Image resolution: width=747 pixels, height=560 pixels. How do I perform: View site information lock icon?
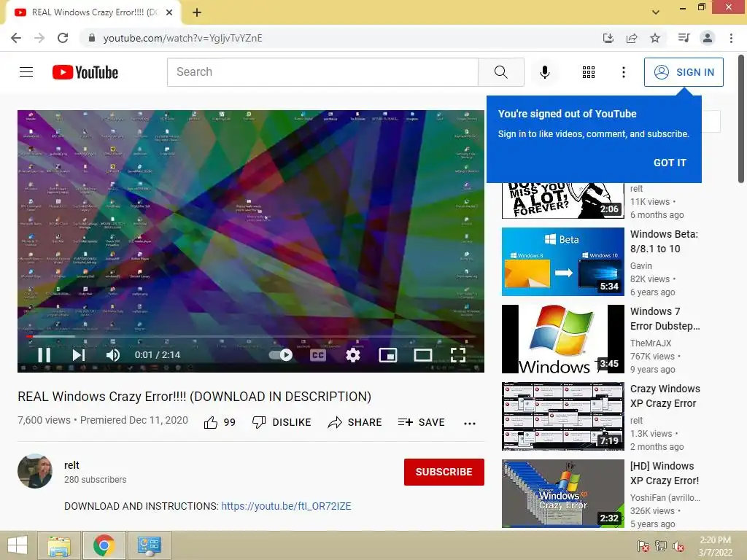click(92, 38)
